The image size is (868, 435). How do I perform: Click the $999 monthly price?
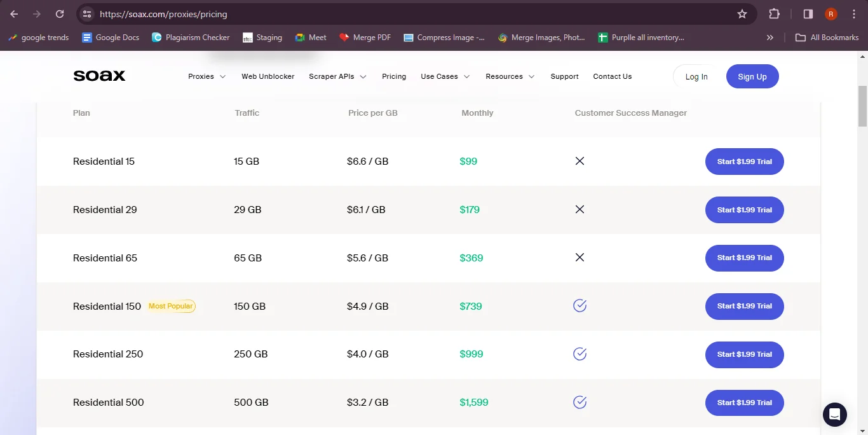pyautogui.click(x=471, y=354)
